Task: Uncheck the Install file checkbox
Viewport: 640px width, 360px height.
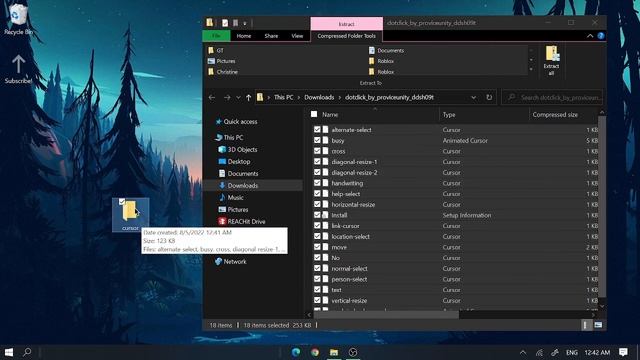Action: click(x=317, y=215)
